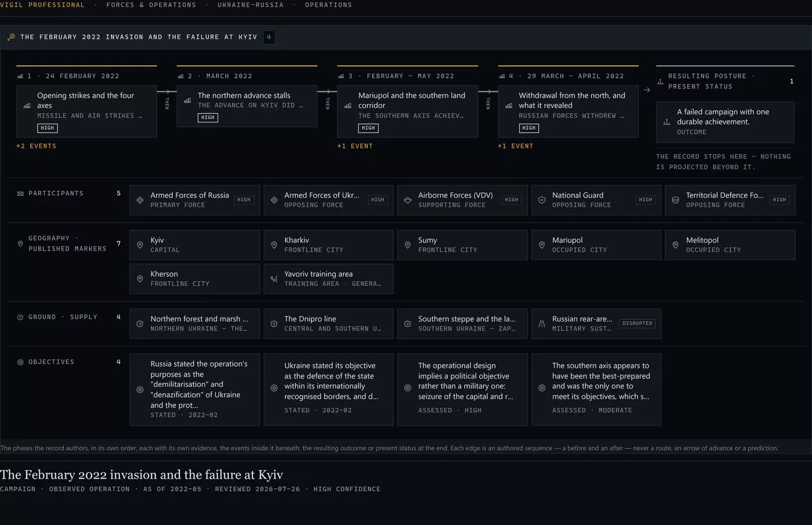Open the Southern steppe ground chip
The image size is (812, 525).
coord(462,323)
